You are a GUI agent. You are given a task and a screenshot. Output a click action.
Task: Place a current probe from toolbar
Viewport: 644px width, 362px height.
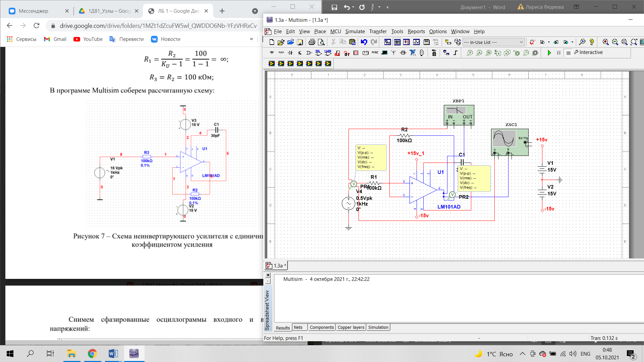[x=479, y=53]
